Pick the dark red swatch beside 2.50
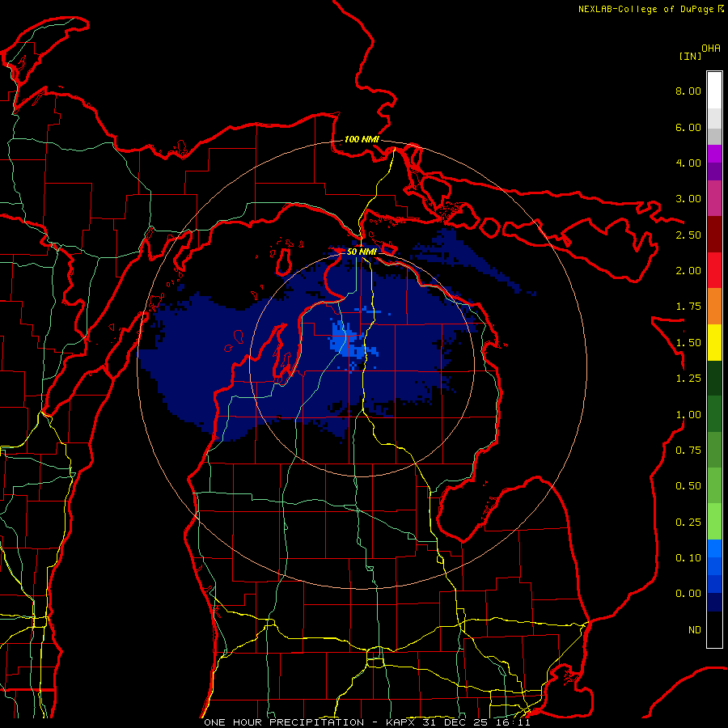The height and width of the screenshot is (728, 728). click(714, 235)
